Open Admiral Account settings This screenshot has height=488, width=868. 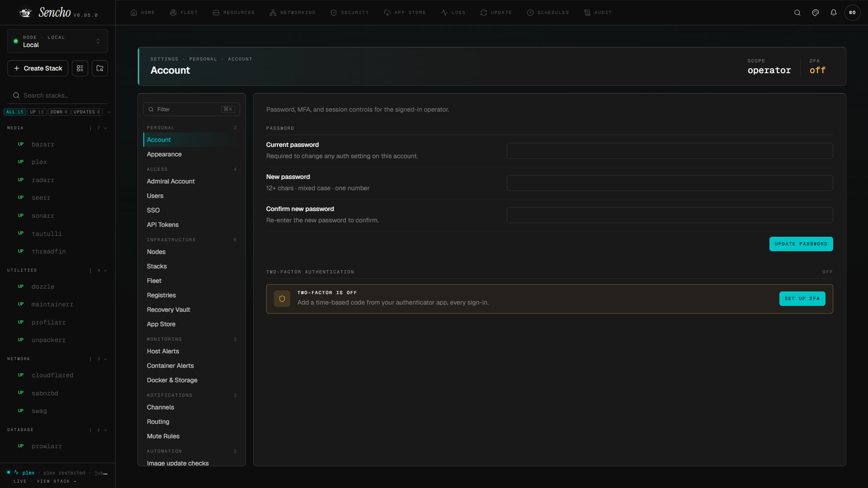click(x=191, y=181)
